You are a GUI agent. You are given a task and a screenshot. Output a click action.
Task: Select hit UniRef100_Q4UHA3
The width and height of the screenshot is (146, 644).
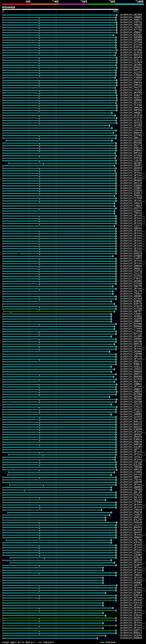[x=131, y=352]
